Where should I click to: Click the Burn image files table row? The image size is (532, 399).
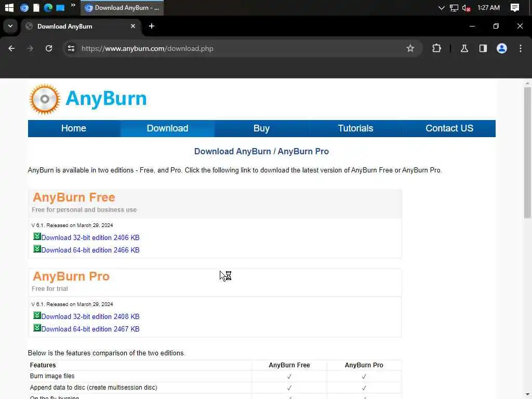click(x=215, y=376)
